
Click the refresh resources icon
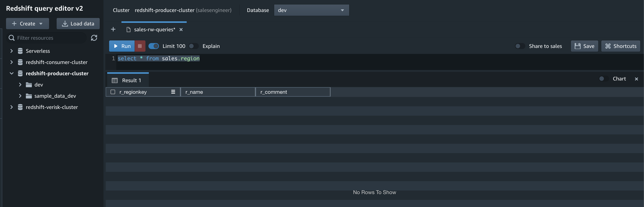[94, 38]
